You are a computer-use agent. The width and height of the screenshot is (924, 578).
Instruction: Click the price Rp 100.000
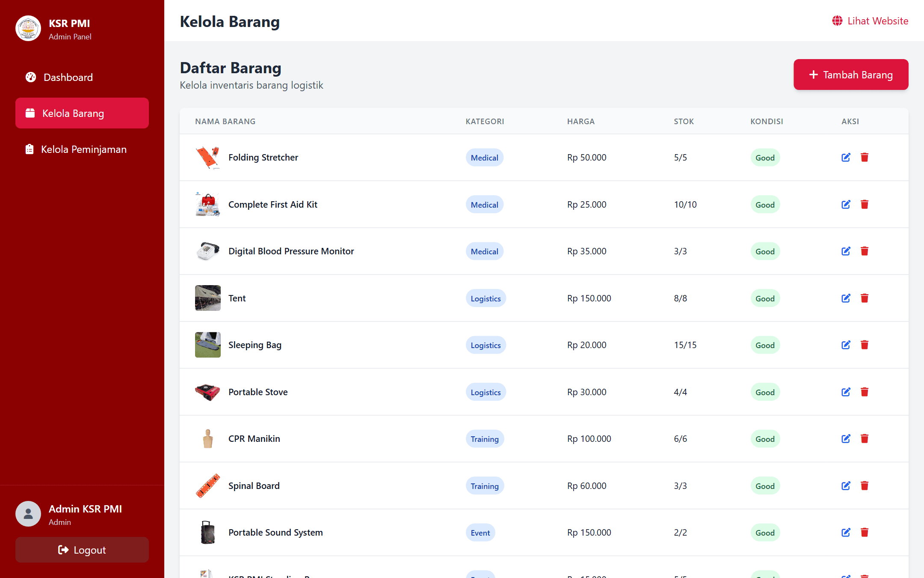[589, 439]
